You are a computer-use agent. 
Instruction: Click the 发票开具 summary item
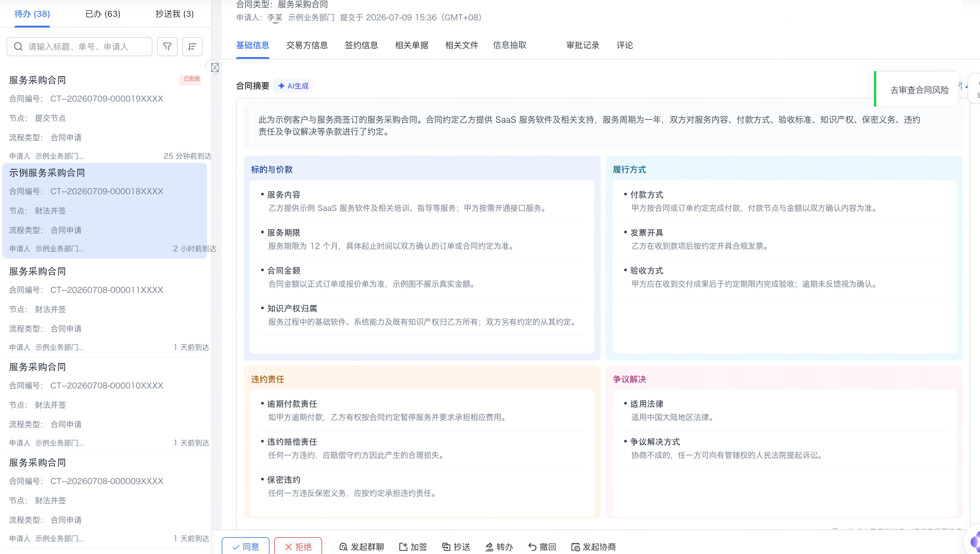tap(785, 240)
